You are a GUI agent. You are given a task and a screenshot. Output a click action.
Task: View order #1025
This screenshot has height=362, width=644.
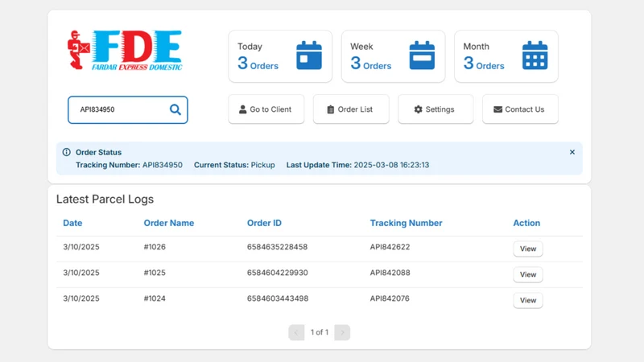click(x=528, y=274)
